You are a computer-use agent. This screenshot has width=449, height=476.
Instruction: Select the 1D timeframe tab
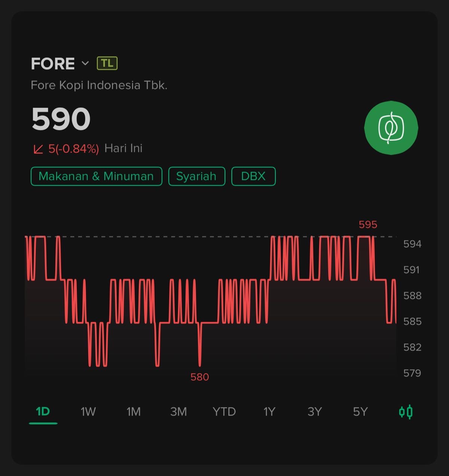[x=43, y=412]
